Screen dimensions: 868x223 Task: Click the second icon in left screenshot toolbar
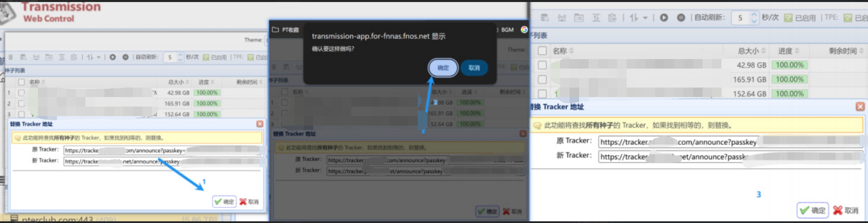(23, 57)
